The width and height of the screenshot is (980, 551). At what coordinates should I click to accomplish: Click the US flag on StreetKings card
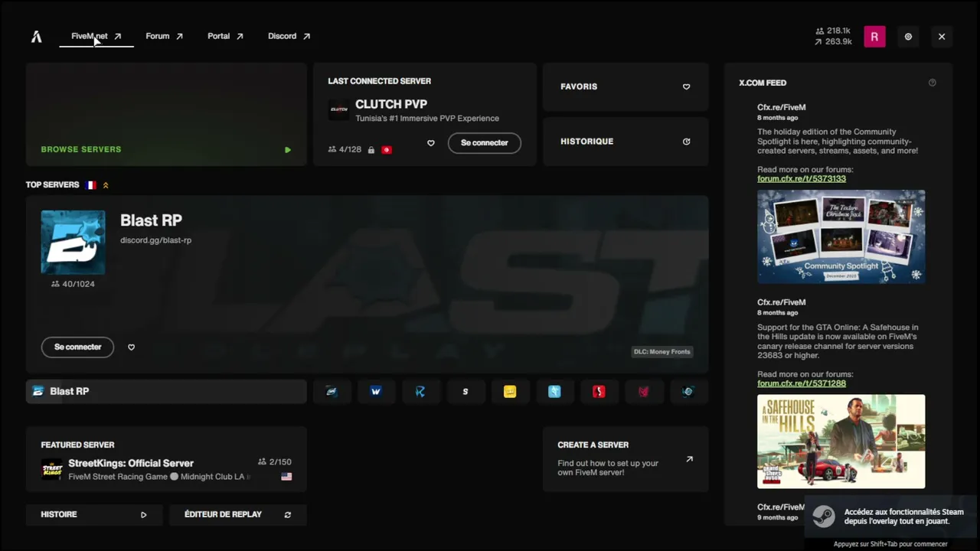click(286, 477)
